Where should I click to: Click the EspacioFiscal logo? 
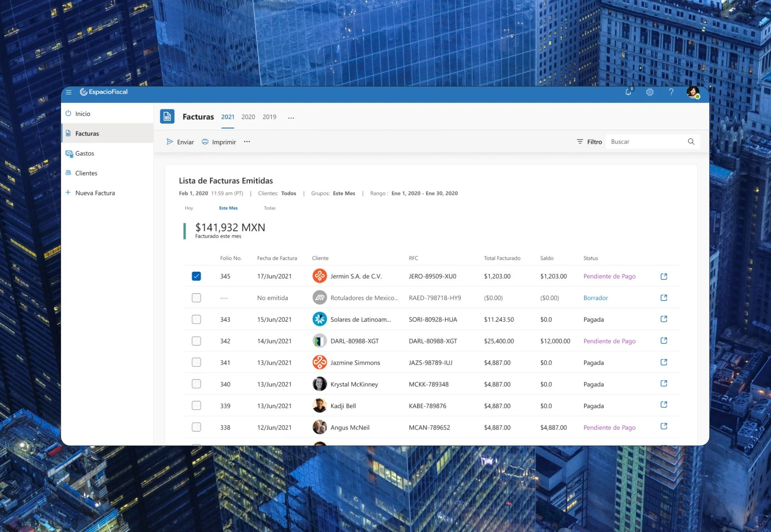[x=104, y=92]
